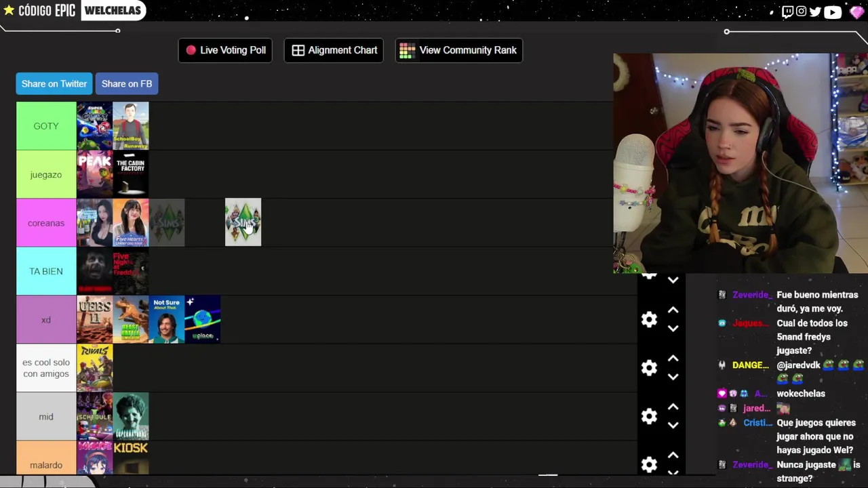Open settings gear for the xd tier

click(649, 319)
